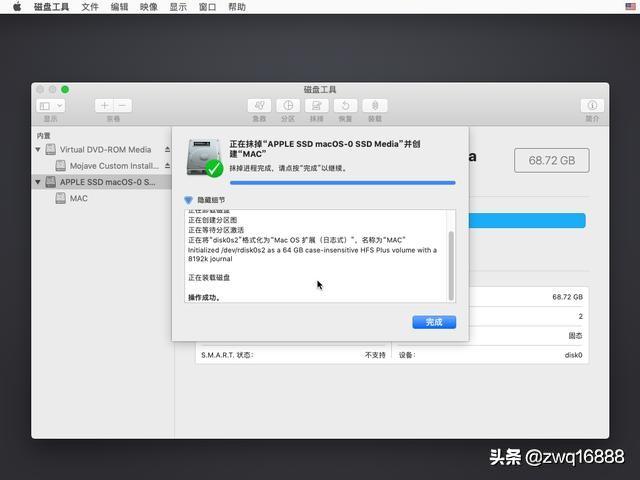Screen dimensions: 640x480
Task: Open the 窗口 menu
Action: pos(207,7)
